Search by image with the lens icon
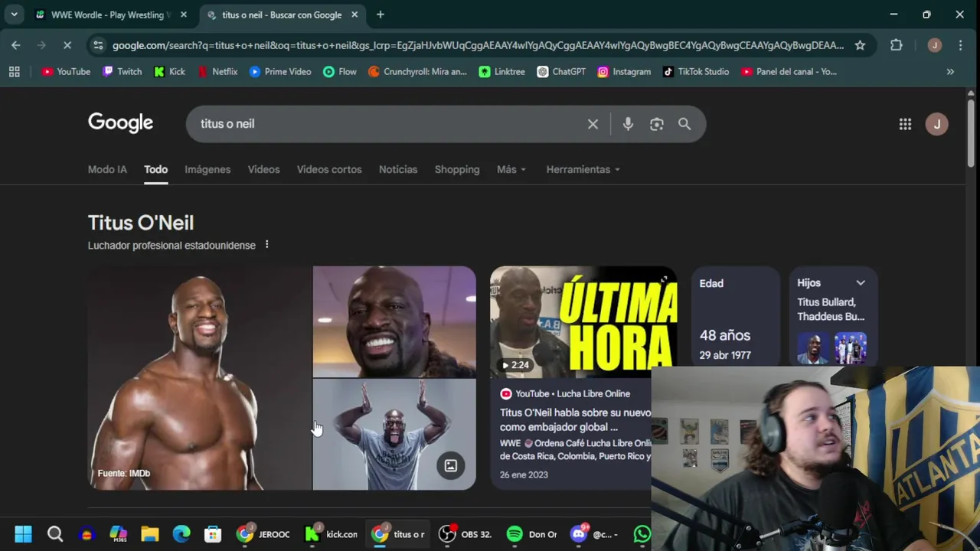This screenshot has width=980, height=551. pyautogui.click(x=656, y=124)
